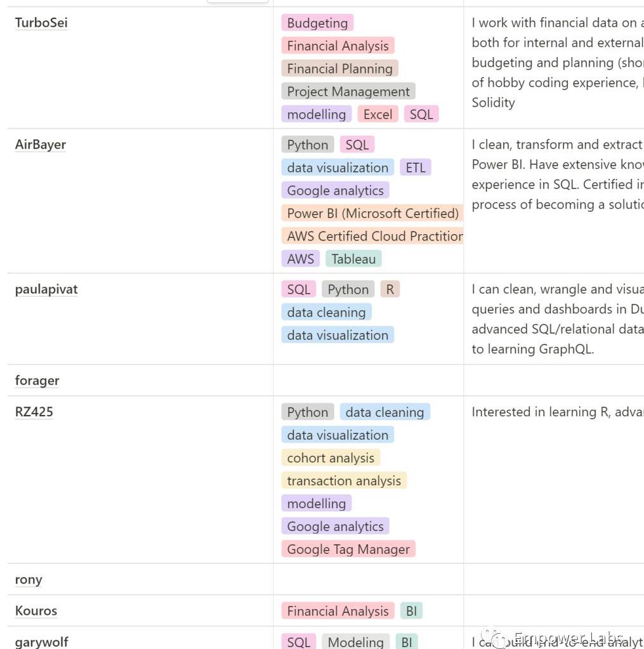This screenshot has height=649, width=644.
Task: Click TurboSei's Financial Analysis tag
Action: (x=338, y=46)
